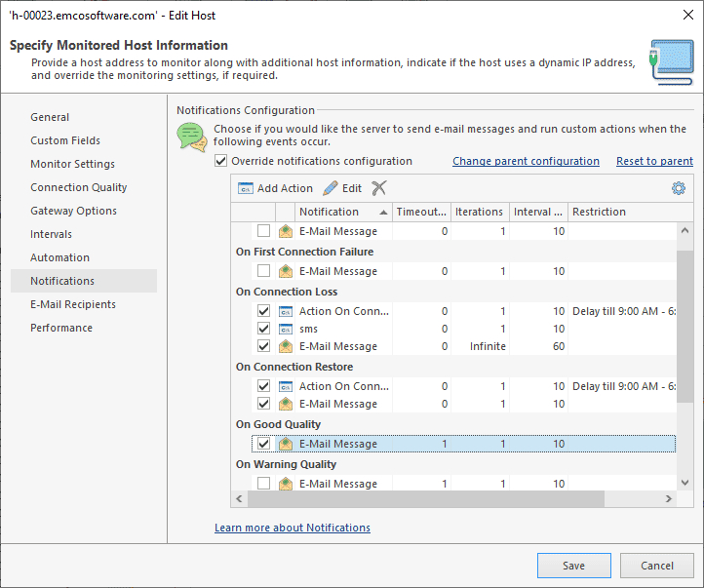704x588 pixels.
Task: Open the Gateway Options page
Action: point(84,211)
